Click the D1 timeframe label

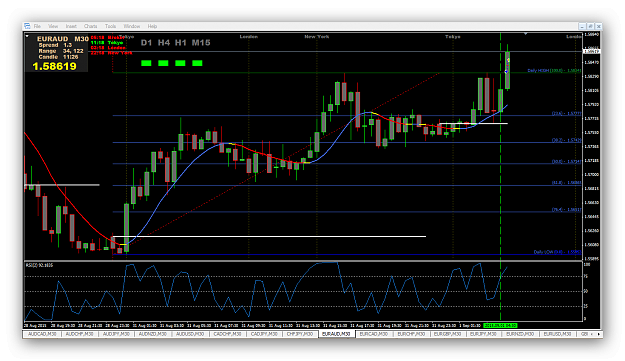click(x=146, y=43)
